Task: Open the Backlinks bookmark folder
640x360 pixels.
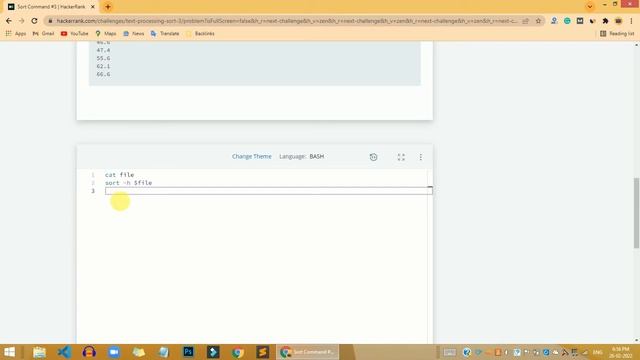Action: (x=200, y=33)
